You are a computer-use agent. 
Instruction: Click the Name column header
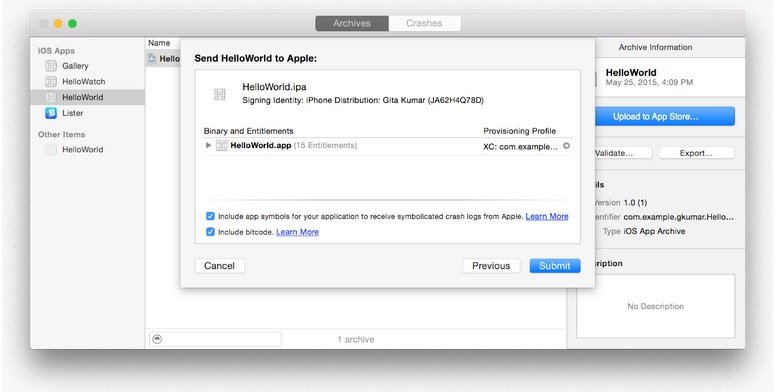click(159, 43)
